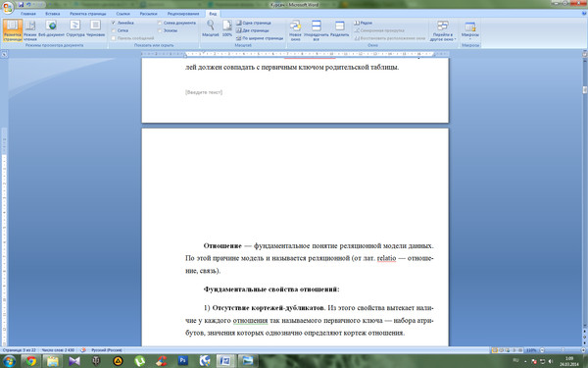The width and height of the screenshot is (588, 368).
Task: Open Chrome from the taskbar
Action: pyautogui.click(x=31, y=361)
